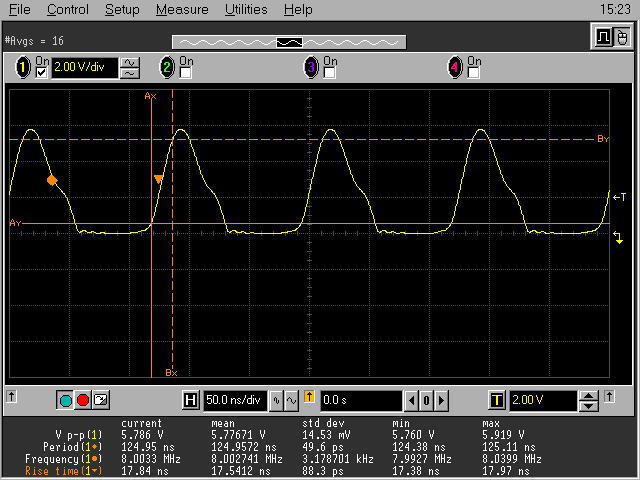The image size is (640, 480).
Task: Click the 50.0 ns/div timebase field
Action: [234, 400]
